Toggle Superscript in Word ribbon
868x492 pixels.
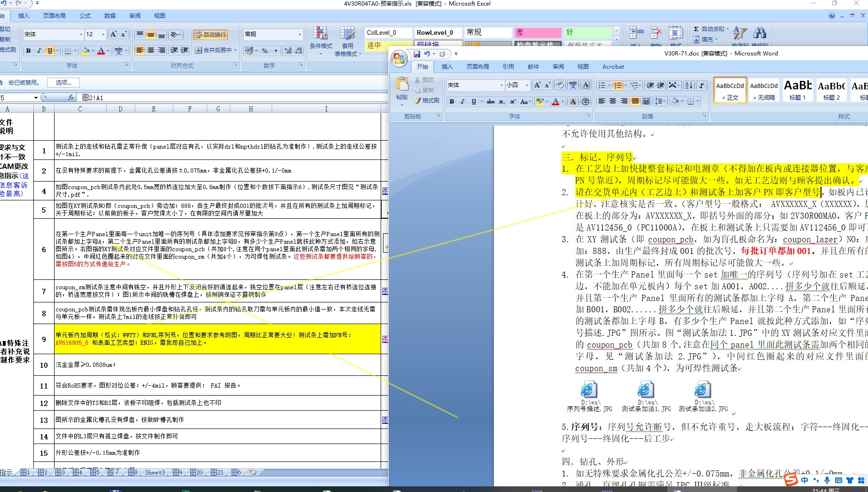[x=513, y=101]
